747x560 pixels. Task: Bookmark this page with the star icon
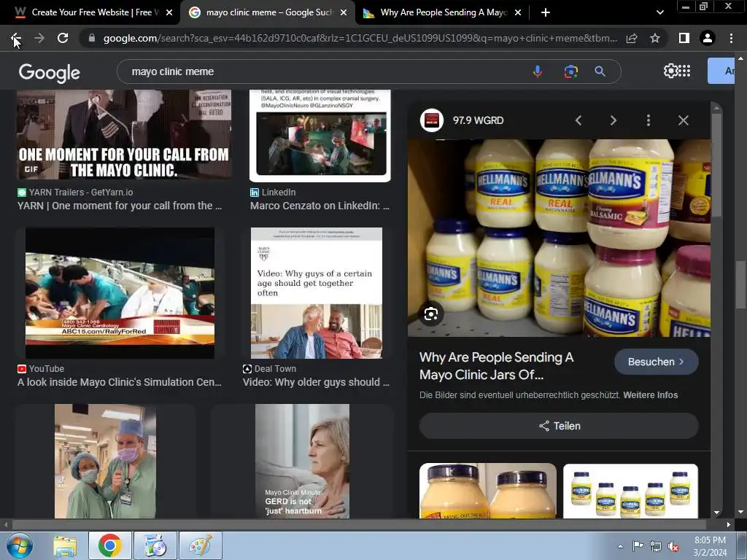point(655,38)
